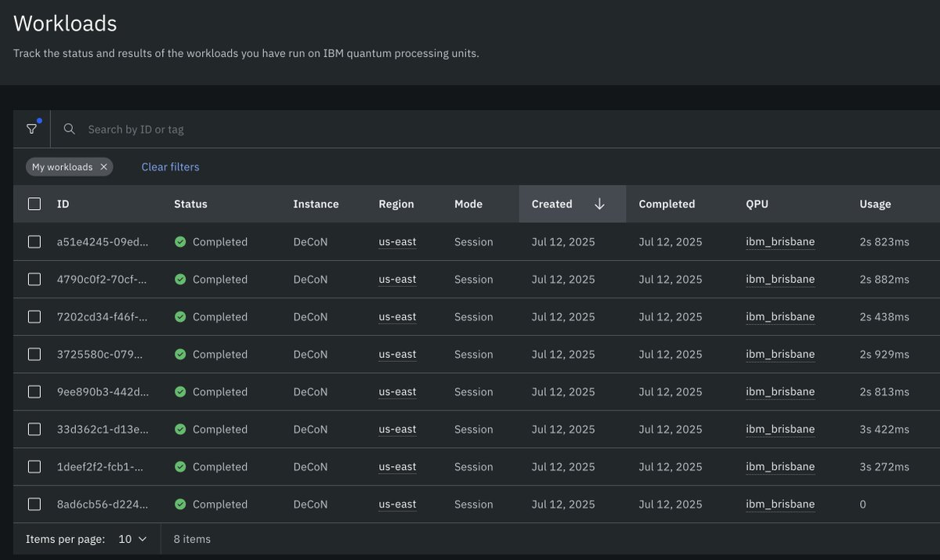940x560 pixels.
Task: Open ibm_brisbane link in 8ad6cb56 row
Action: click(780, 505)
